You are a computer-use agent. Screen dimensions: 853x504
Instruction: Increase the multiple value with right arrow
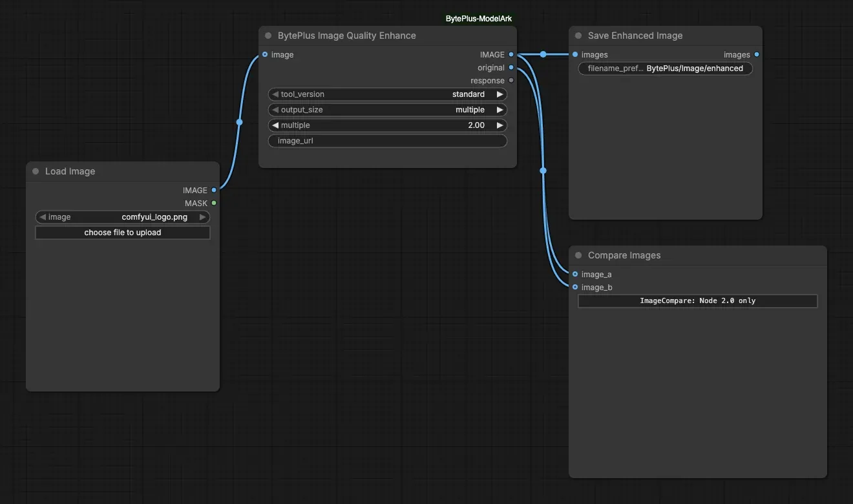(500, 125)
